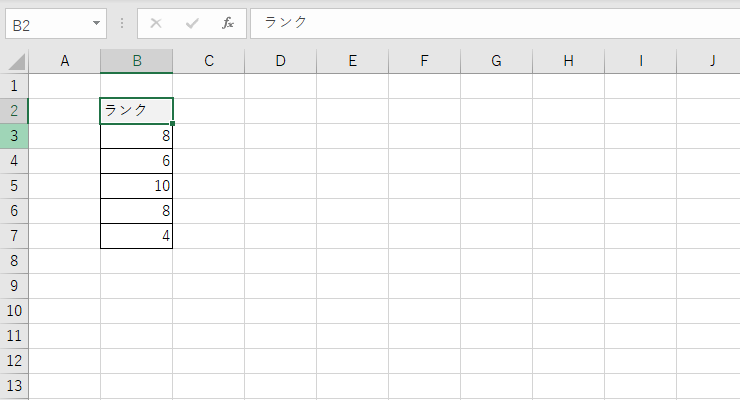Click cell B7 containing value 4
Viewport: 740px width, 400px height.
pyautogui.click(x=137, y=236)
